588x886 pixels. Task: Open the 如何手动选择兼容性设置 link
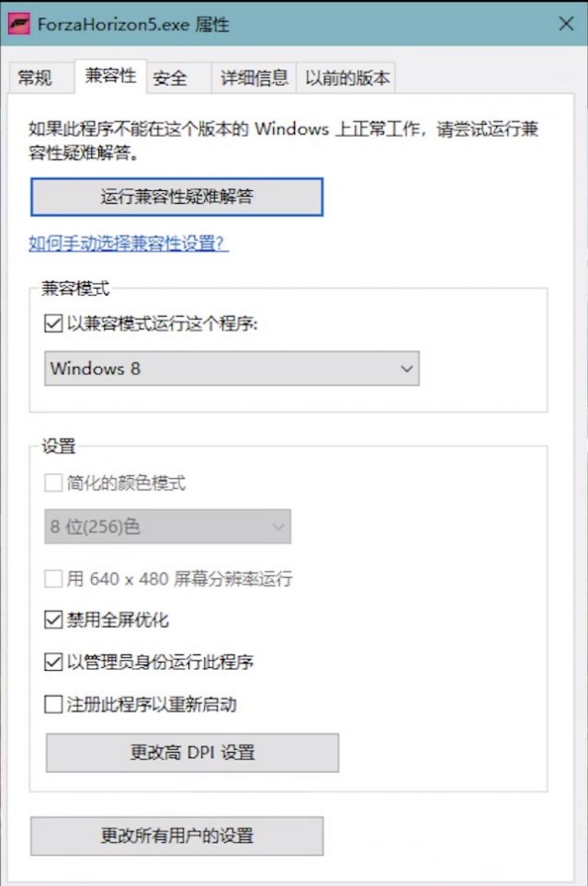(x=129, y=244)
